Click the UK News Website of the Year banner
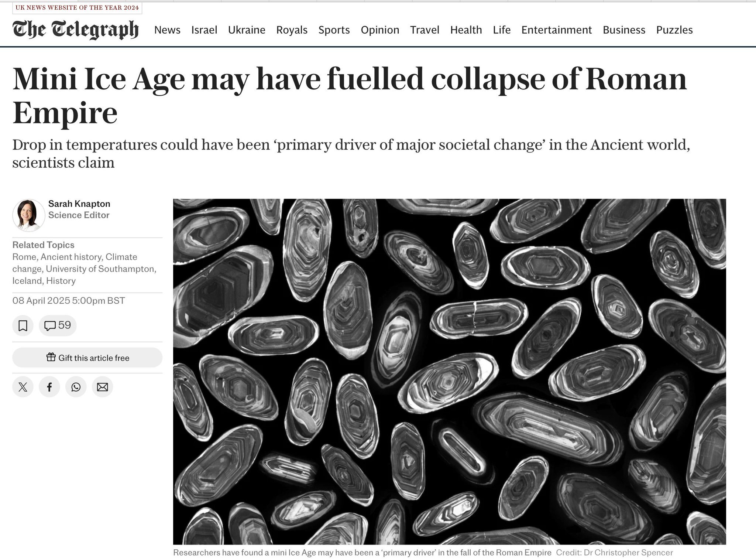This screenshot has width=756, height=560. pyautogui.click(x=77, y=8)
